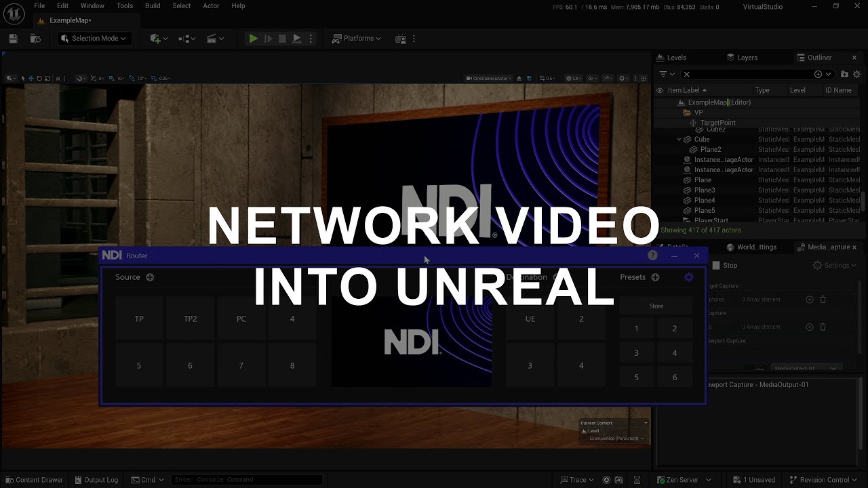Open the CineCameraActor viewport dropdown
This screenshot has width=868, height=488.
coord(490,79)
